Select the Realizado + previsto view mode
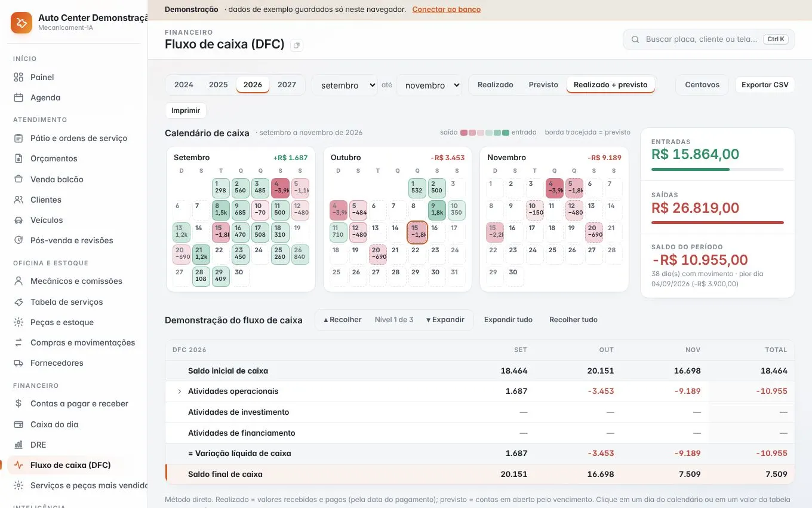 tap(611, 85)
